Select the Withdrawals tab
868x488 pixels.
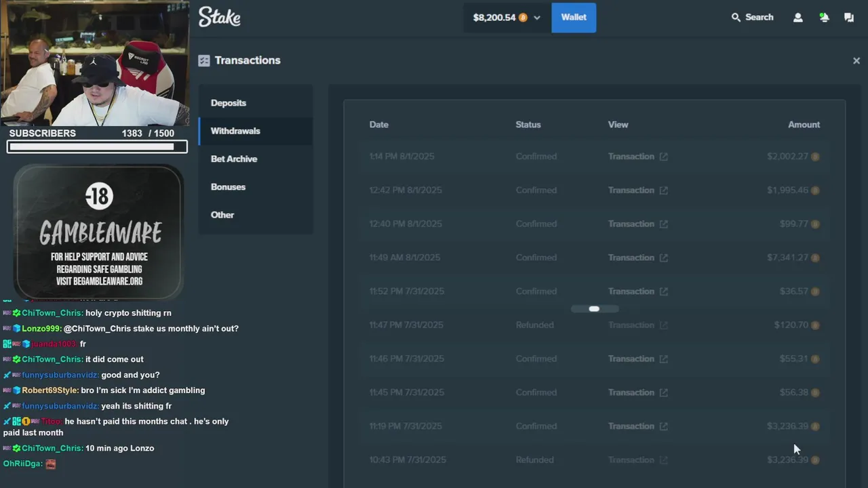[256, 131]
